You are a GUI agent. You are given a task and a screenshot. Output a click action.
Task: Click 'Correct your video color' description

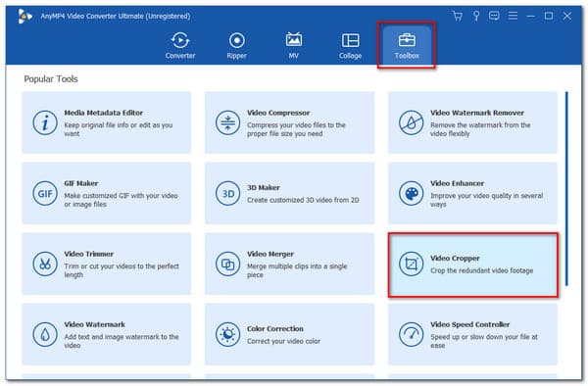tap(283, 341)
